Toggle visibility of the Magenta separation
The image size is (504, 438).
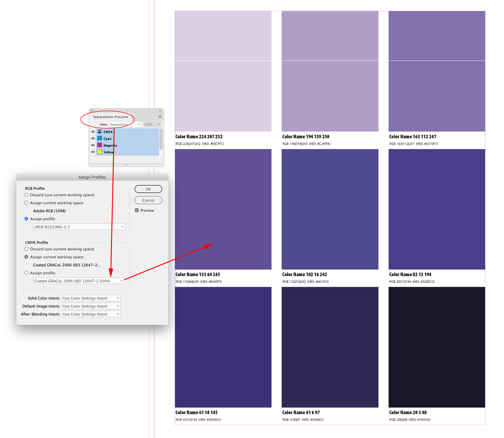pyautogui.click(x=93, y=145)
